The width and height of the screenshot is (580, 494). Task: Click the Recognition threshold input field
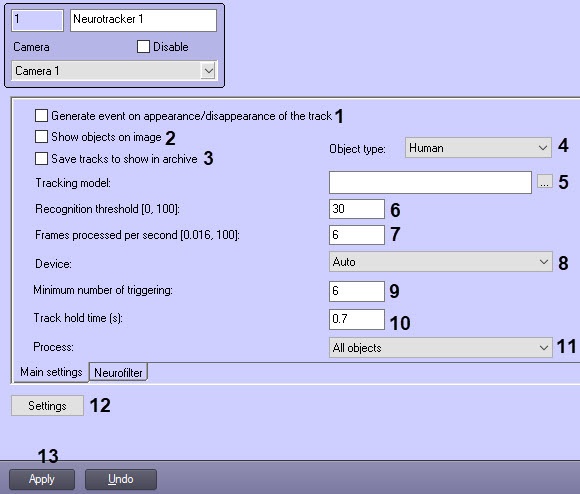pos(357,209)
